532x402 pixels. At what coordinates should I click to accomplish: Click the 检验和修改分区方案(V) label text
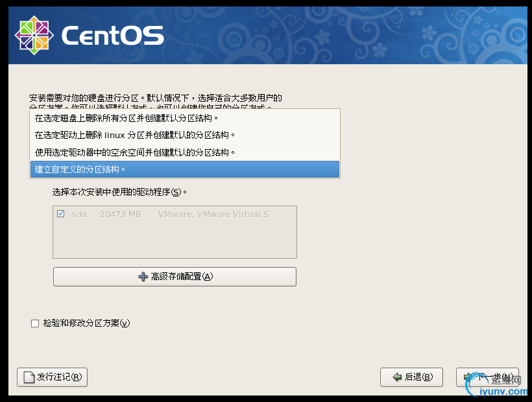(86, 323)
